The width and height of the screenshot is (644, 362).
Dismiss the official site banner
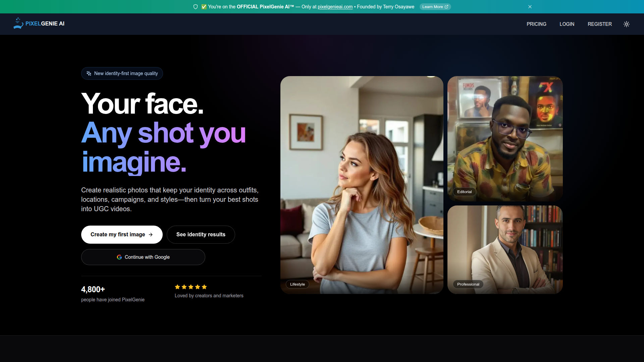tap(530, 7)
